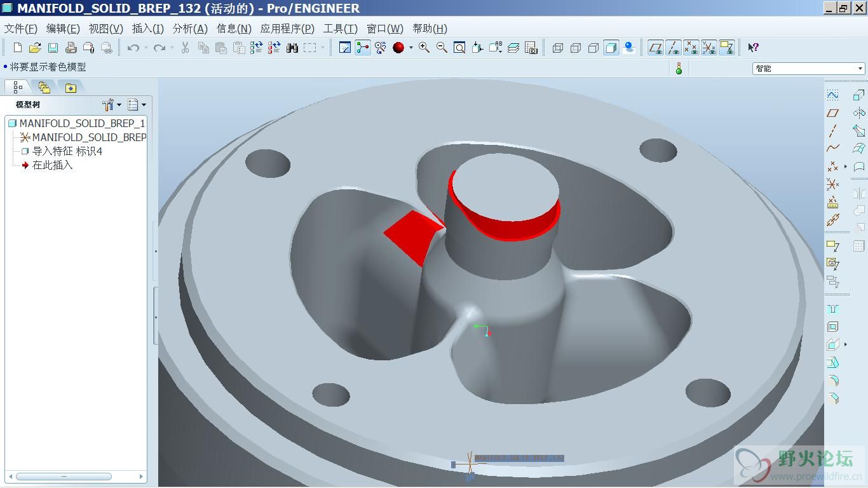
Task: Toggle datum planes display
Action: click(x=656, y=48)
